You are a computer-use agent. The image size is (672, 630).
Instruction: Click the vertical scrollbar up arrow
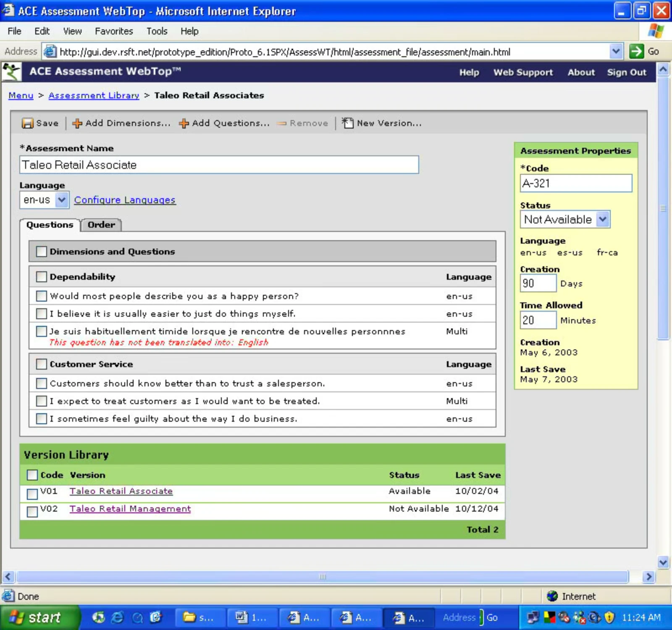click(663, 69)
